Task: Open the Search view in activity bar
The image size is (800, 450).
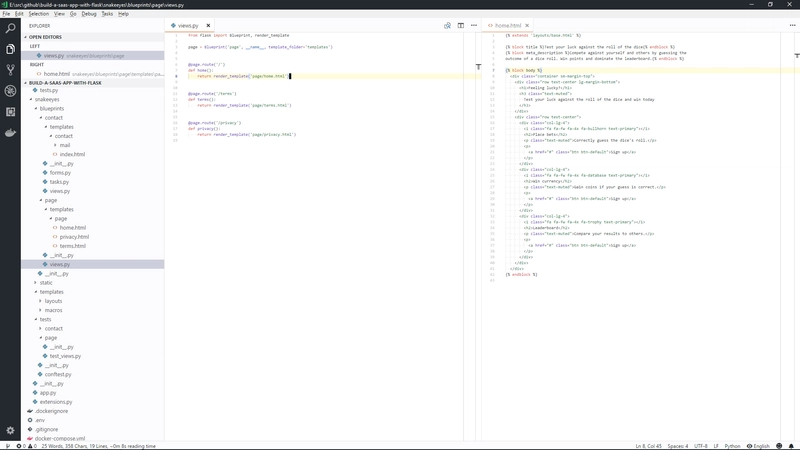Action: 10,28
